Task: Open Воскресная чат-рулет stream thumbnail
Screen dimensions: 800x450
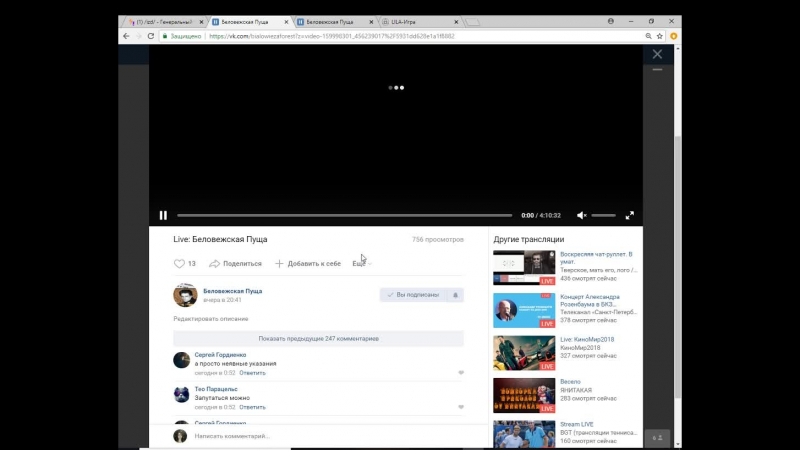Action: coord(524,267)
